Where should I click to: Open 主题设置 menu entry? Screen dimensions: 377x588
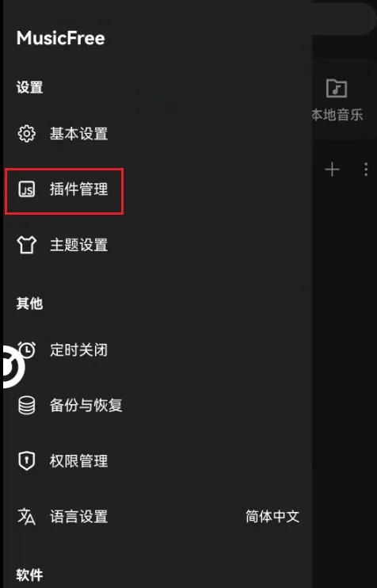click(158, 245)
